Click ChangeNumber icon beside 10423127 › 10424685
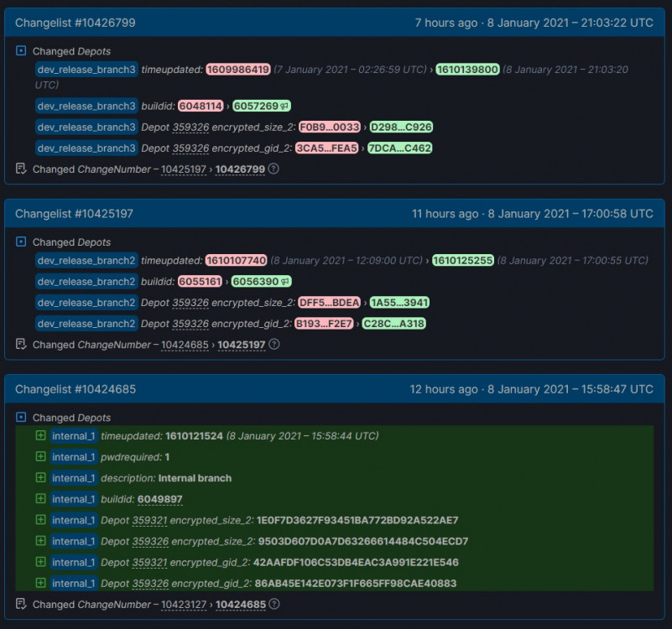The height and width of the screenshot is (629, 672). click(x=21, y=604)
